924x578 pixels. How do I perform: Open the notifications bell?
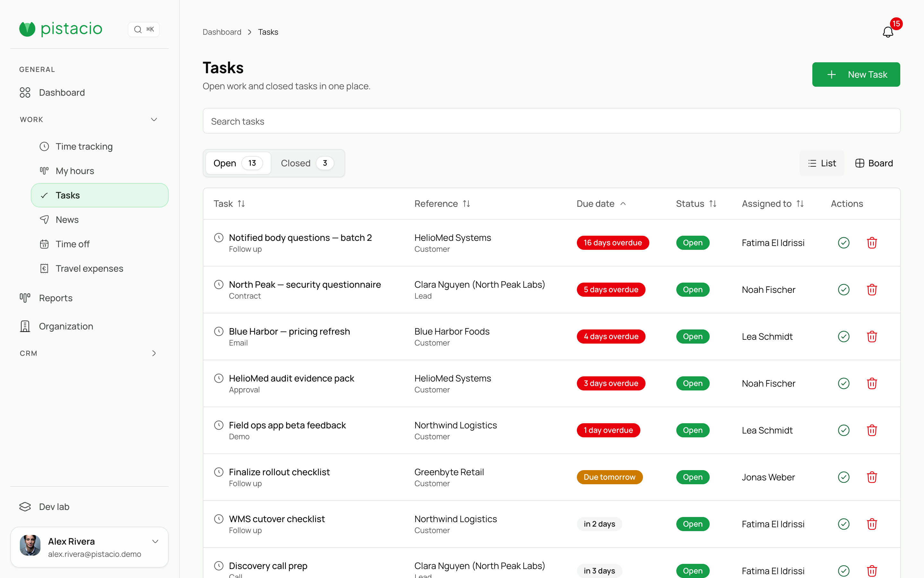(x=888, y=32)
